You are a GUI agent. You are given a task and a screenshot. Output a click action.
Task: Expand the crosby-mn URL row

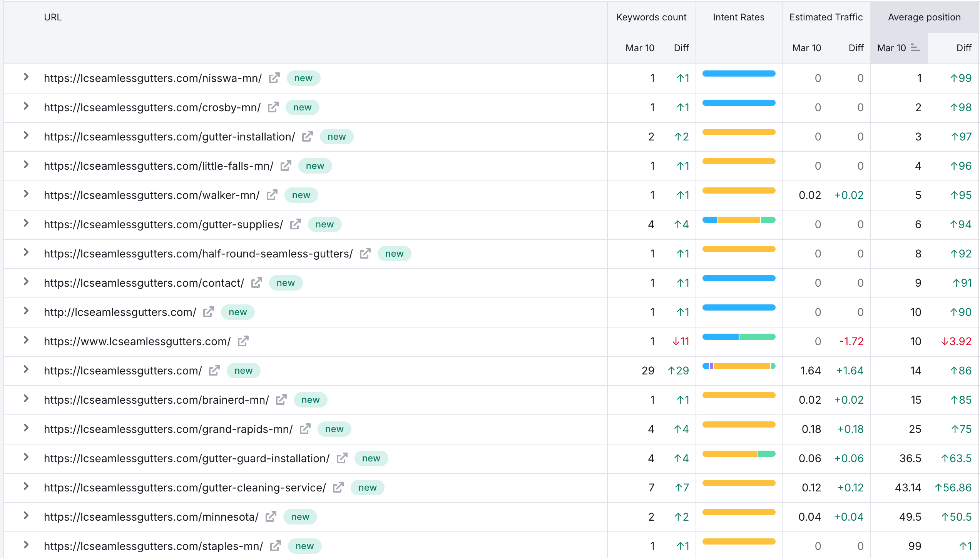(x=26, y=106)
